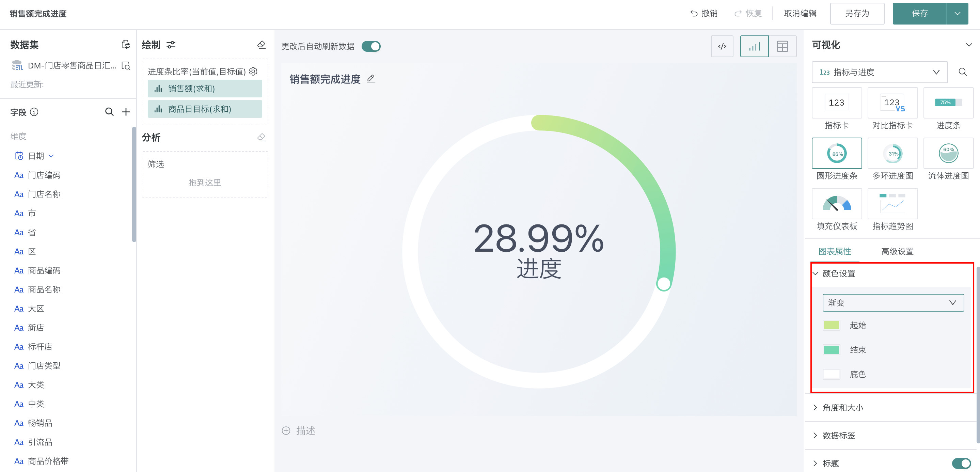
Task: Select the 填充仪表板 chart type
Action: coord(837,204)
